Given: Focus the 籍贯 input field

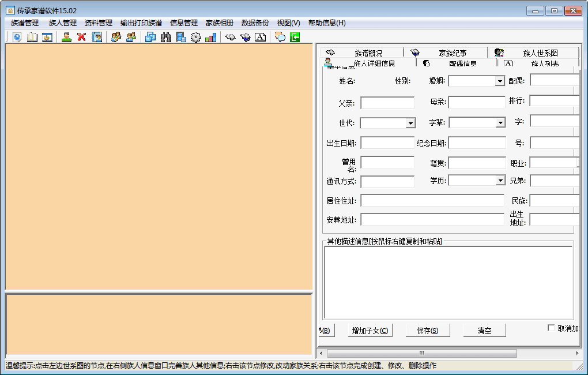Looking at the screenshot, I should 477,163.
